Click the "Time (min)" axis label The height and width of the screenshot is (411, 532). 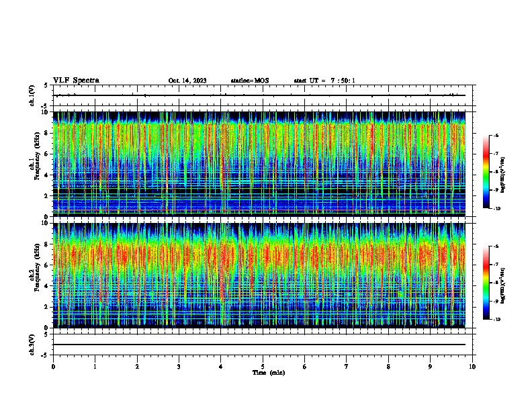point(269,373)
